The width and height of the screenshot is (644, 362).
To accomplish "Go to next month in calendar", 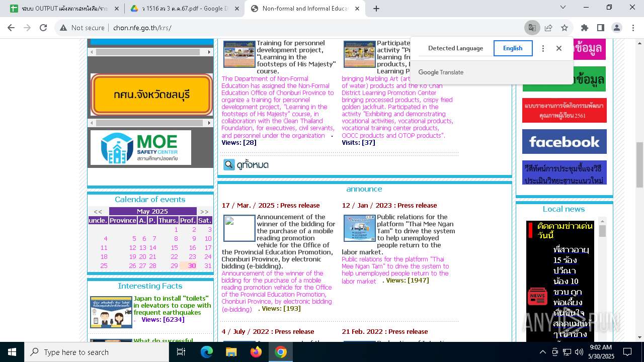I will (x=204, y=212).
